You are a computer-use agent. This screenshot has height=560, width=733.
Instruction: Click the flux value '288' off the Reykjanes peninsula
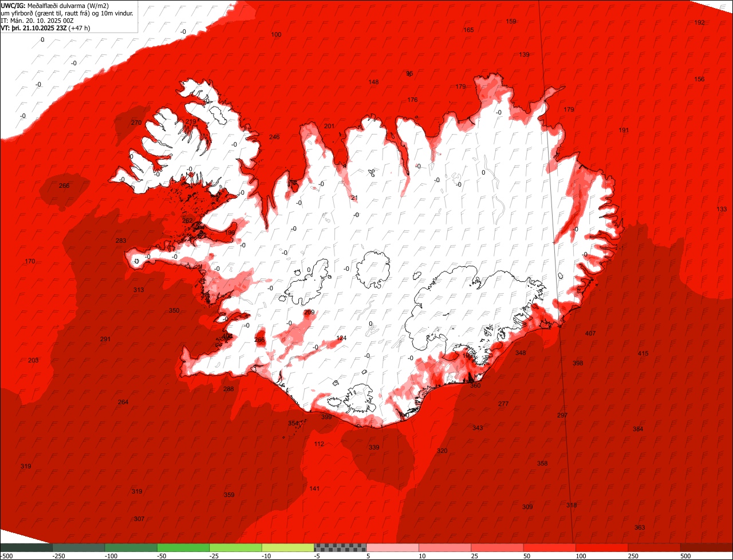point(228,389)
